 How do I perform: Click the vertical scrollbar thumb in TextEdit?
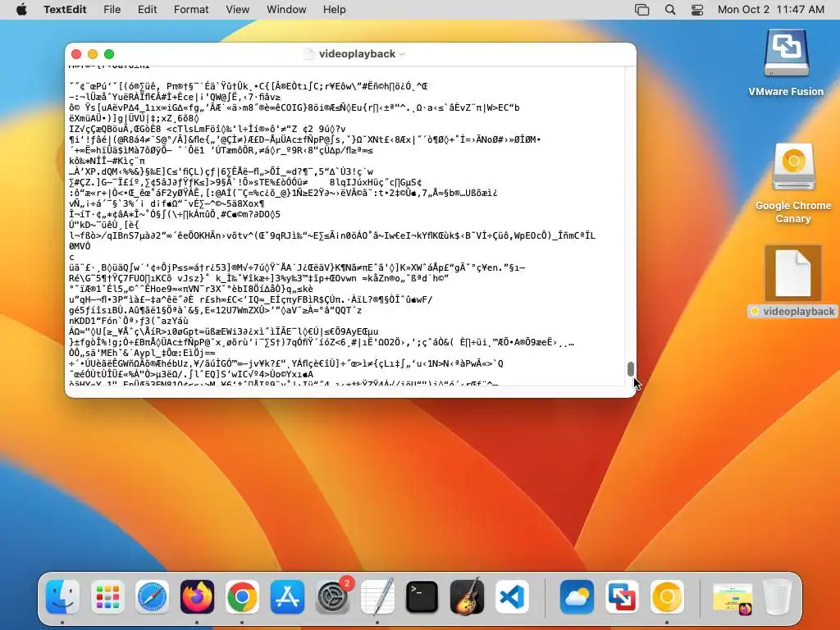point(631,369)
